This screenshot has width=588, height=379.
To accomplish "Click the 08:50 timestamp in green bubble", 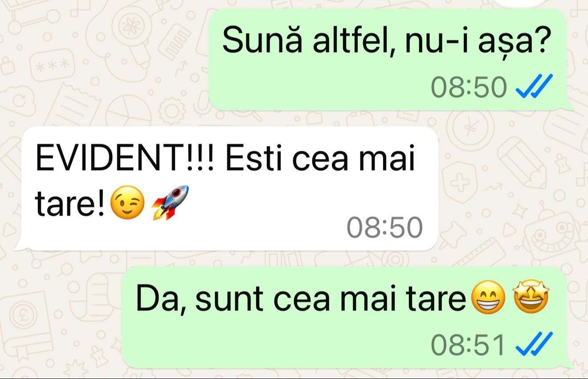I will coord(469,86).
